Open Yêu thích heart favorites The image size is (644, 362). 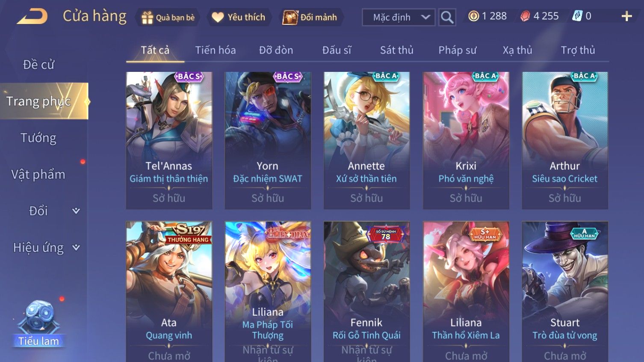point(218,17)
